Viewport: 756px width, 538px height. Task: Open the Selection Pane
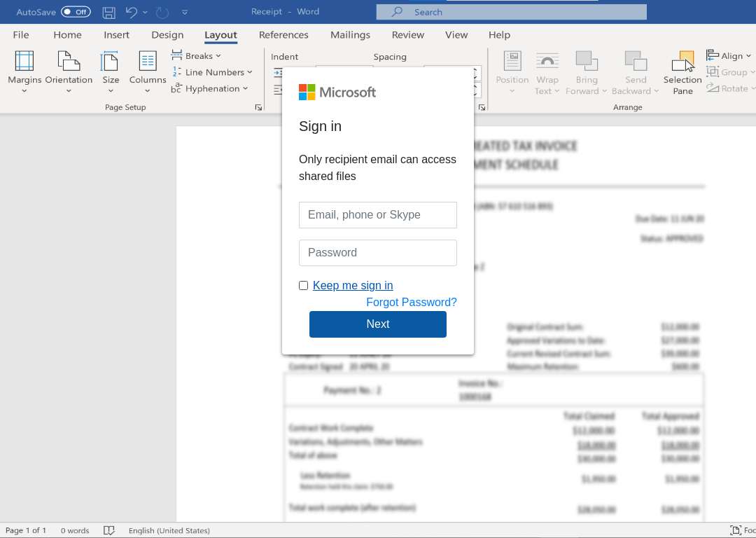click(x=682, y=72)
